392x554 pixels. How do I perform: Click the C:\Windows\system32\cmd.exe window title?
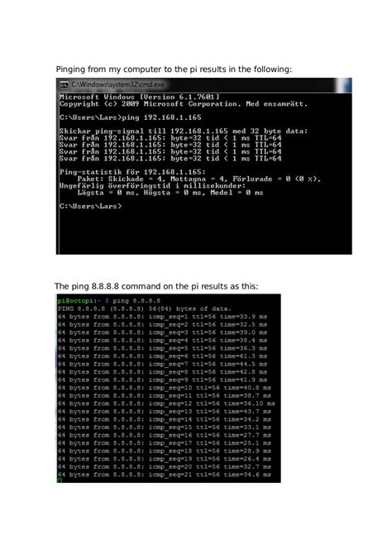pyautogui.click(x=117, y=84)
